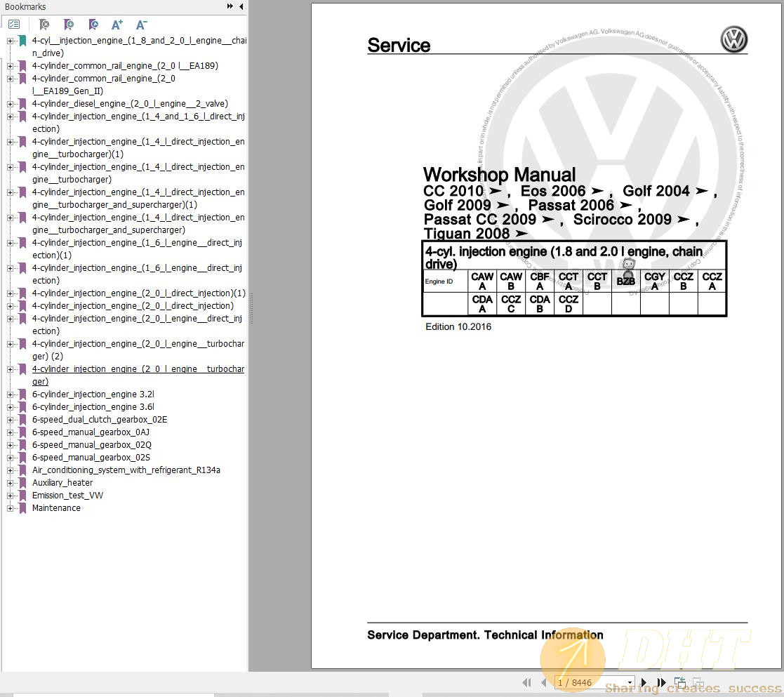
Task: Expand 6-cylinder_injection_engine 3.2l node
Action: coord(10,394)
